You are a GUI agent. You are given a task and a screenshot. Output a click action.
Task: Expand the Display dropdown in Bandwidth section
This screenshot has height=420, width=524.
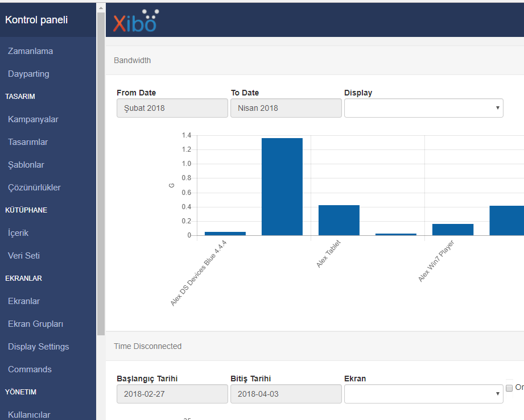pos(423,107)
